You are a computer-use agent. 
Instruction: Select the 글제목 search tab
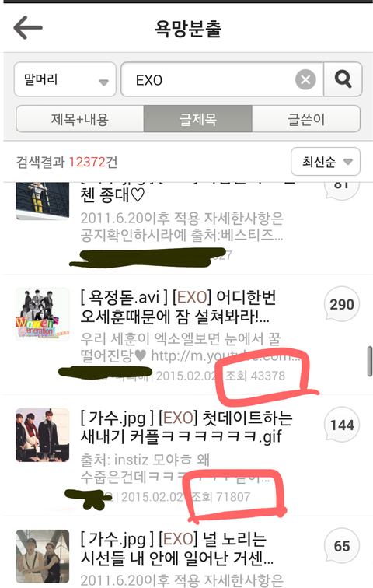[198, 119]
